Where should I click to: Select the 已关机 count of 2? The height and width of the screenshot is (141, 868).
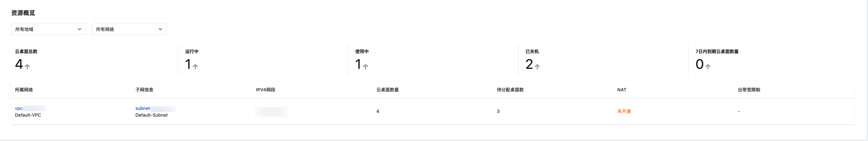coord(529,64)
